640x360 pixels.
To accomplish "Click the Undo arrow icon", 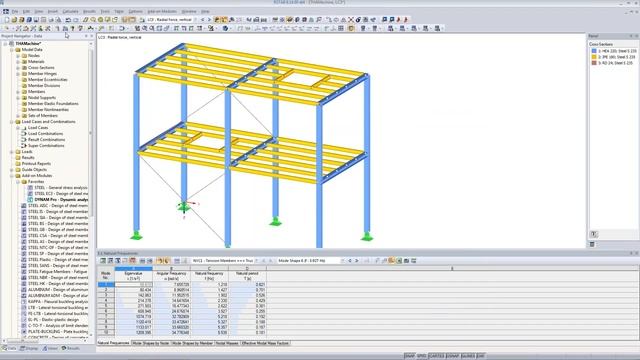I will [68, 20].
